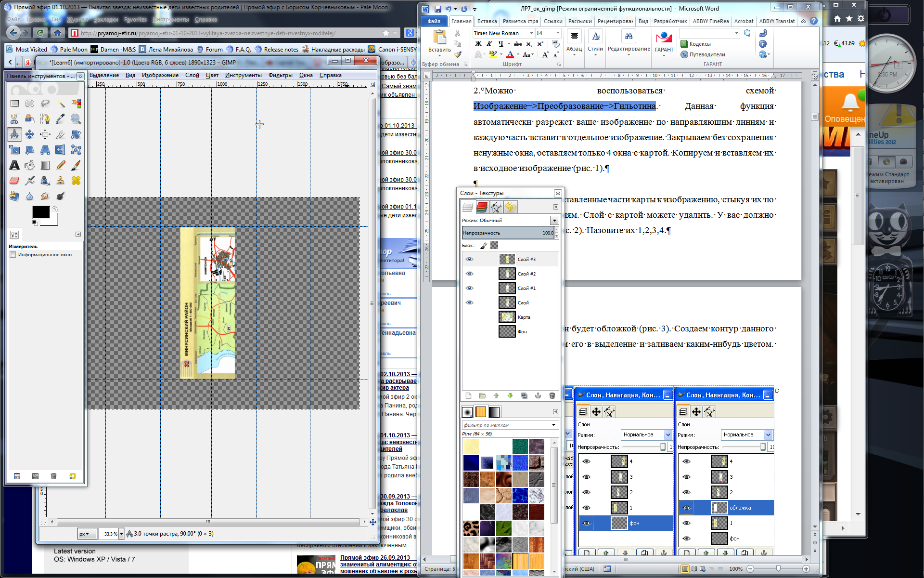Choose the Scale tool
Screen dimensions: 924x578
(x=14, y=150)
